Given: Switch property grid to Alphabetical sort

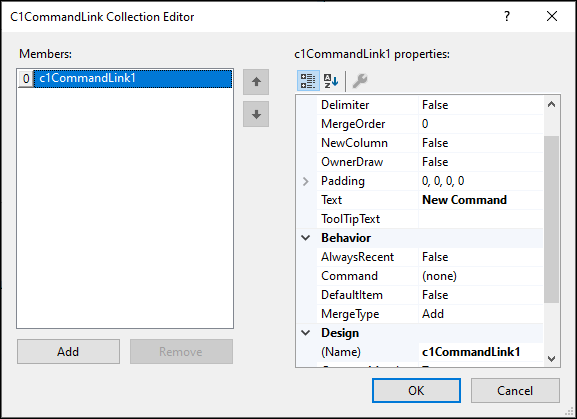Looking at the screenshot, I should [x=331, y=81].
